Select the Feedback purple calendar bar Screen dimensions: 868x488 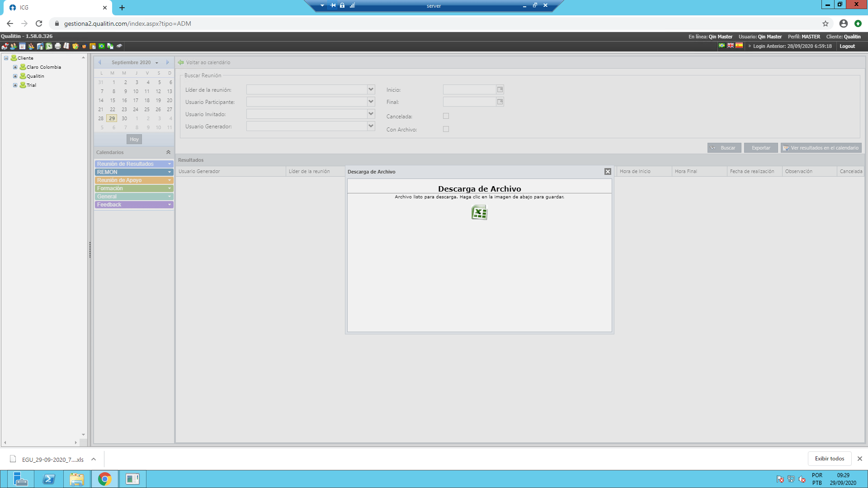coord(134,205)
